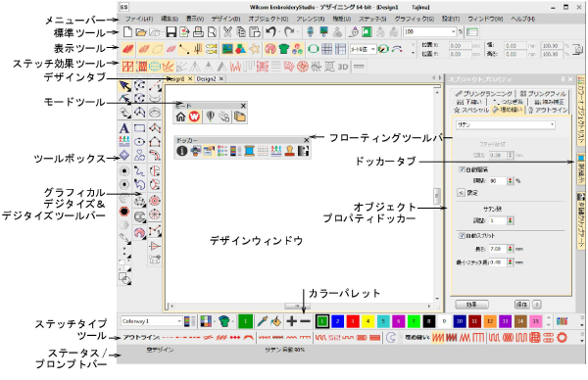Click the satin count value spinner arrows
588x380 pixels.
(510, 220)
